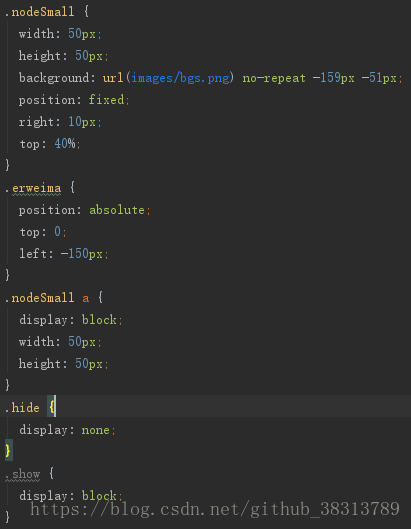Click the .nodeSmall selector on the first line

(x=39, y=12)
